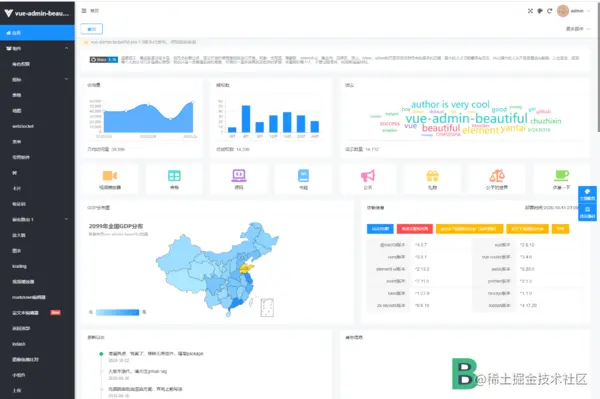Click the GitHub Stars badge
The width and height of the screenshot is (600, 399).
[104, 60]
